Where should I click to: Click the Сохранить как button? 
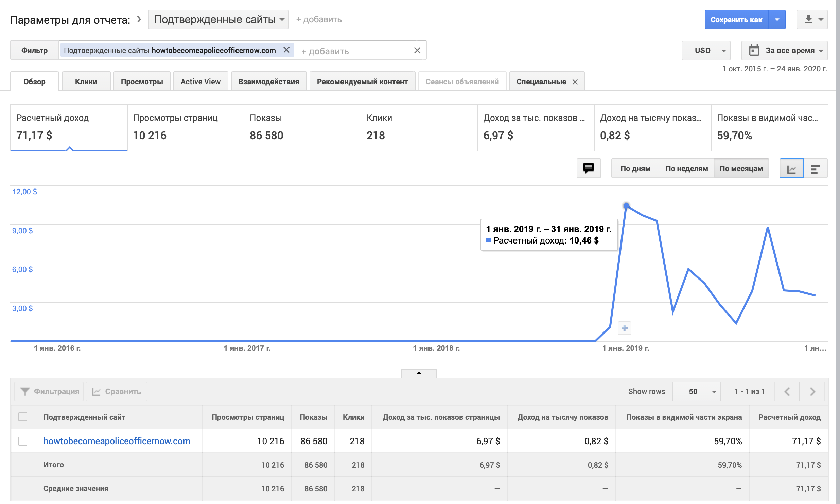tap(736, 20)
